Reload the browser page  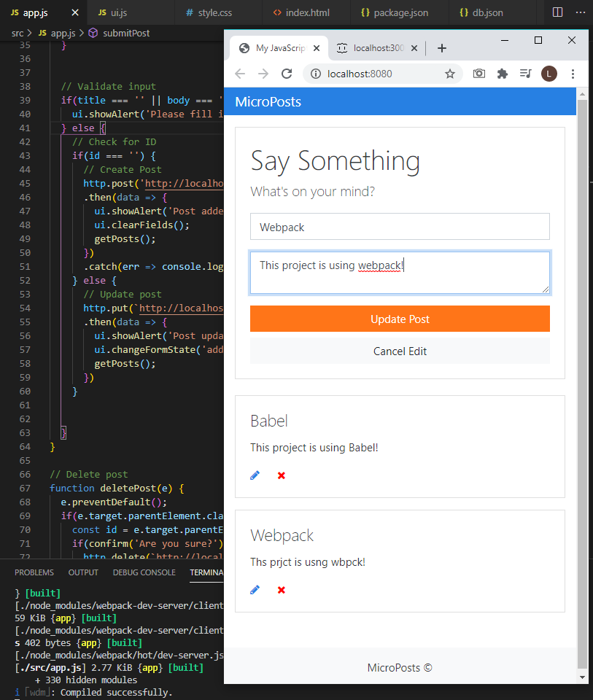pyautogui.click(x=287, y=74)
